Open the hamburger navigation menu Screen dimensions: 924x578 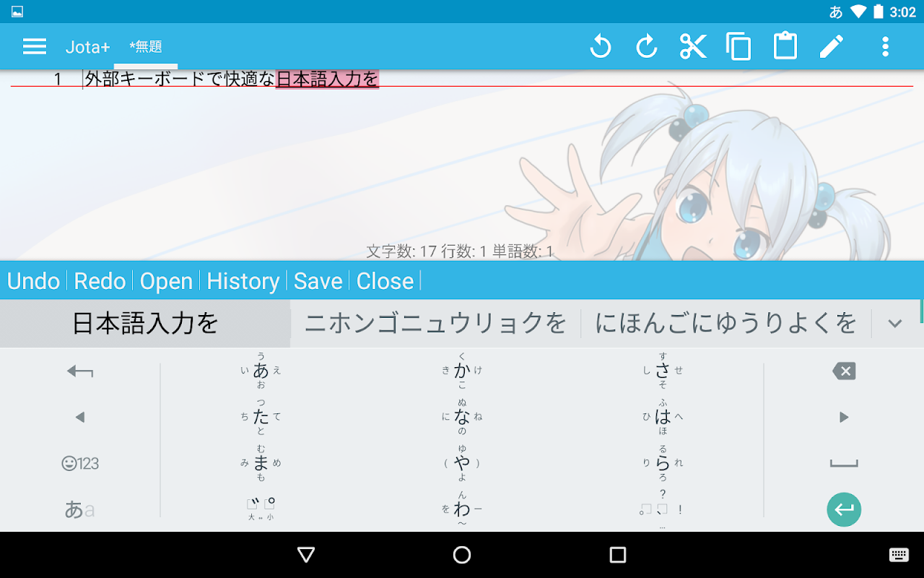(35, 47)
